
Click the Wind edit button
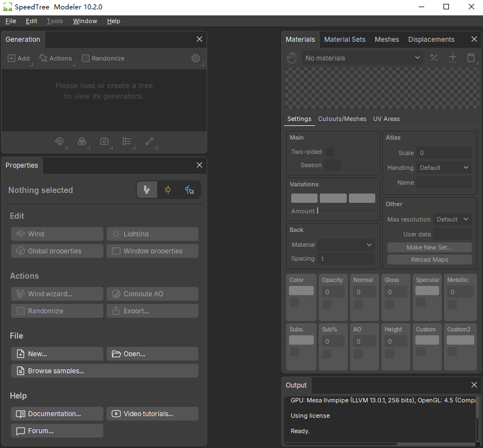[x=57, y=234]
